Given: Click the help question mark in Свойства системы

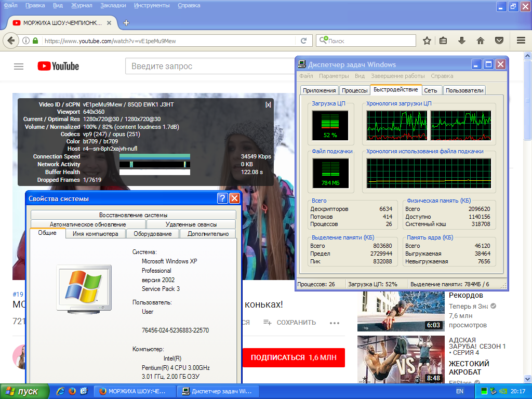Looking at the screenshot, I should point(222,198).
